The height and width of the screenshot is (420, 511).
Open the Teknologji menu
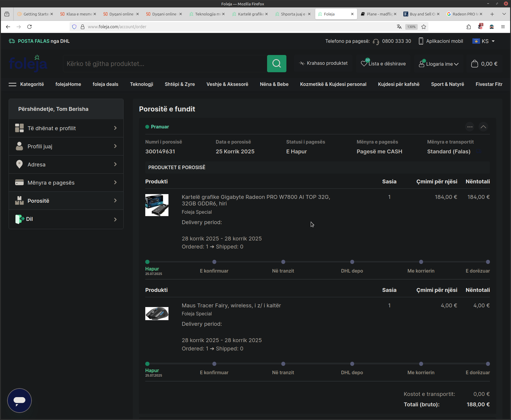(141, 84)
